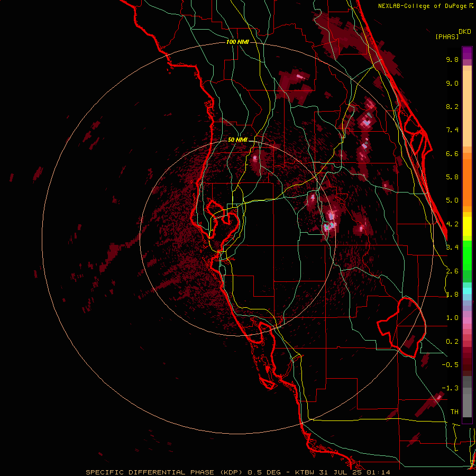
Task: Click the 0.2 legend value
Action: (452, 342)
